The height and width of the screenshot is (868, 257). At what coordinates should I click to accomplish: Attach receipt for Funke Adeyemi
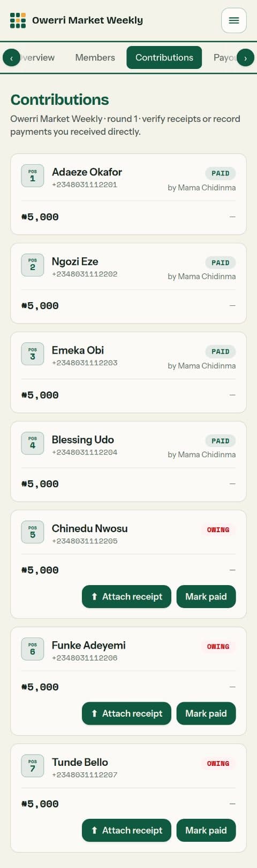coord(126,713)
